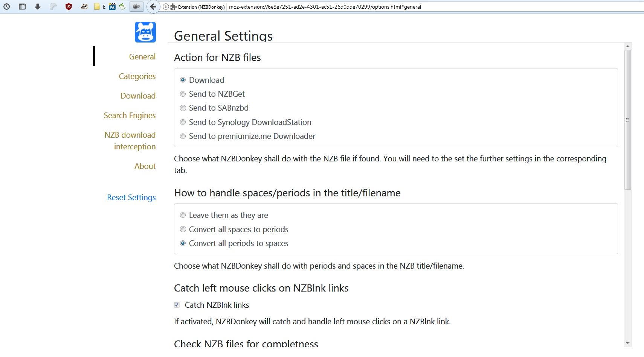This screenshot has width=644, height=357.
Task: Select the Download action radio button
Action: tap(183, 80)
